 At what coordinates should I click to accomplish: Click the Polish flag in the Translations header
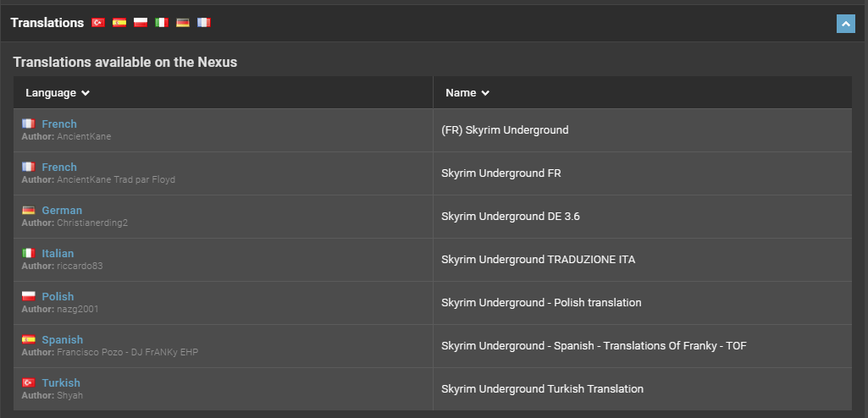tap(141, 23)
